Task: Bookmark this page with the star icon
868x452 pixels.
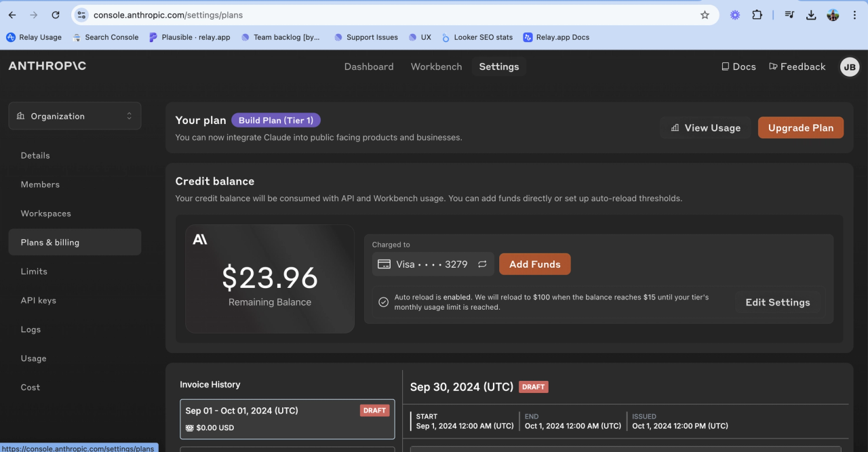Action: coord(705,15)
